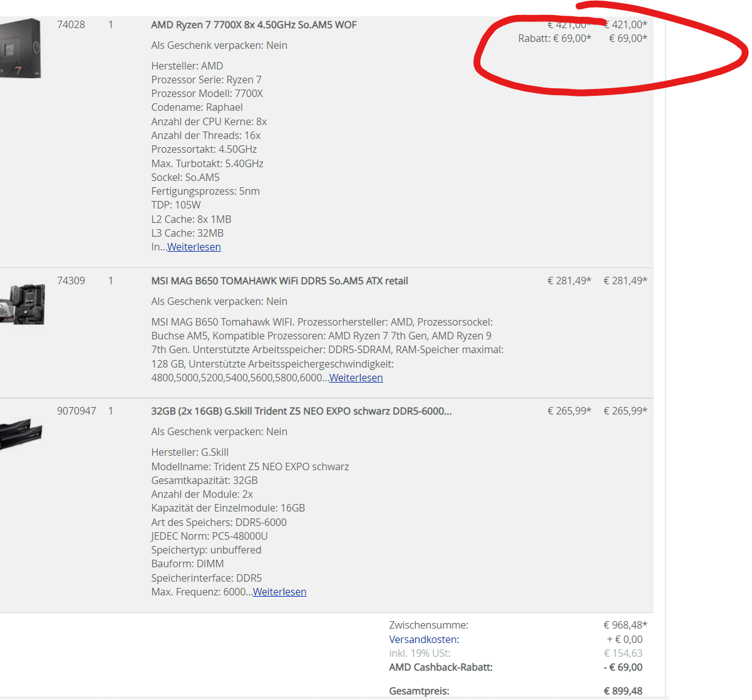Image resolution: width=752 pixels, height=700 pixels.
Task: Click the 'TDP: 105W' spec line
Action: (x=176, y=205)
